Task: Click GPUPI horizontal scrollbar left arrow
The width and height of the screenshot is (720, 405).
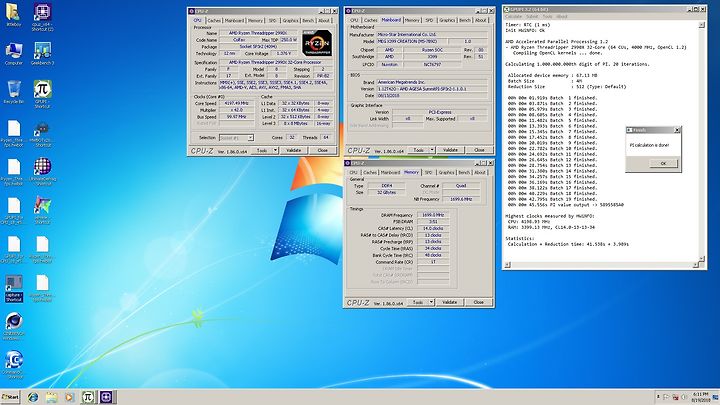Action: (507, 264)
